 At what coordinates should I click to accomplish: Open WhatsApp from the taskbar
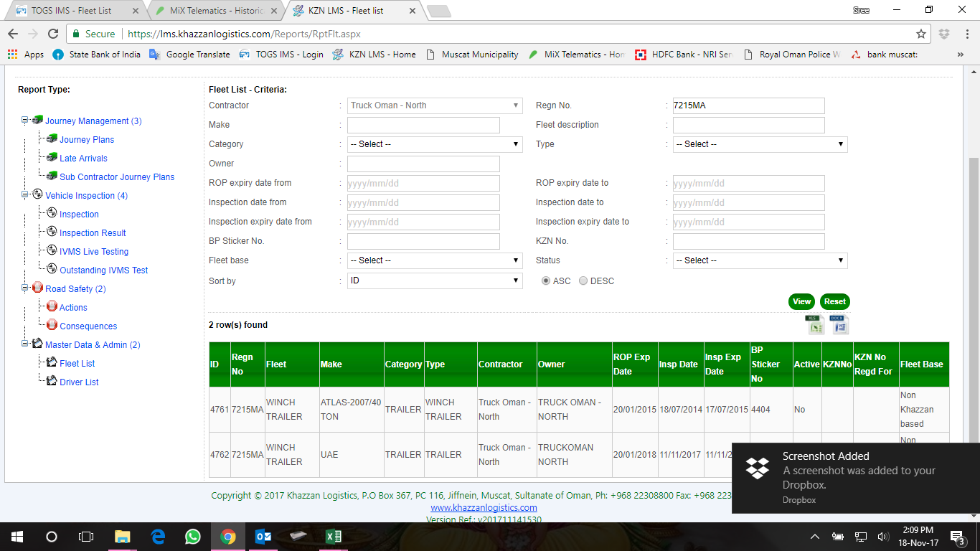(x=192, y=537)
